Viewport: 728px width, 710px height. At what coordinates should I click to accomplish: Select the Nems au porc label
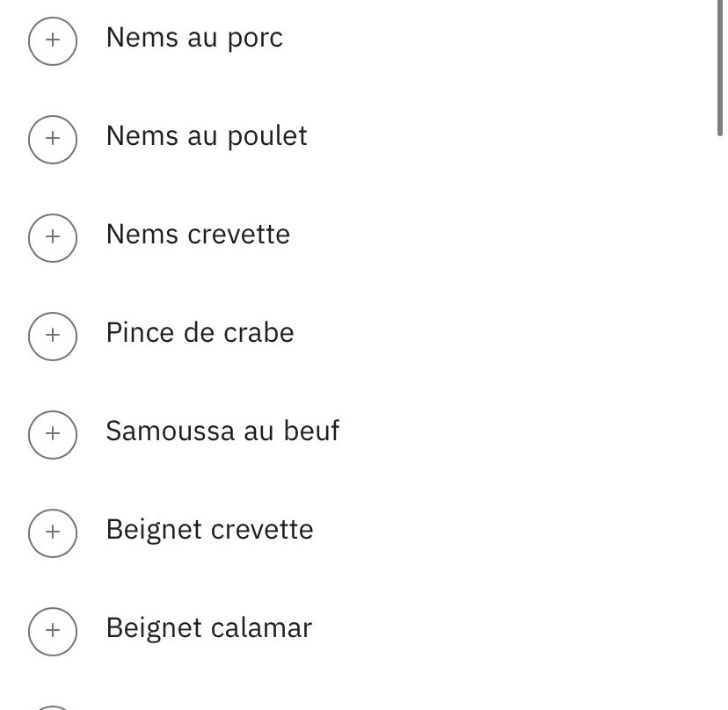(194, 39)
